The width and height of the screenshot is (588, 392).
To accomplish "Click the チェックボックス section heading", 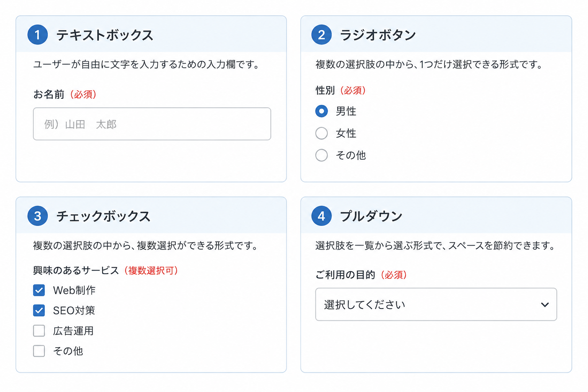I will click(x=103, y=216).
